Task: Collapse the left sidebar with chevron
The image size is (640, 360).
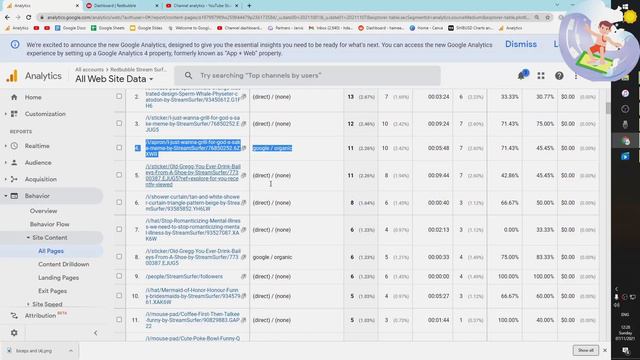Action: [x=96, y=333]
